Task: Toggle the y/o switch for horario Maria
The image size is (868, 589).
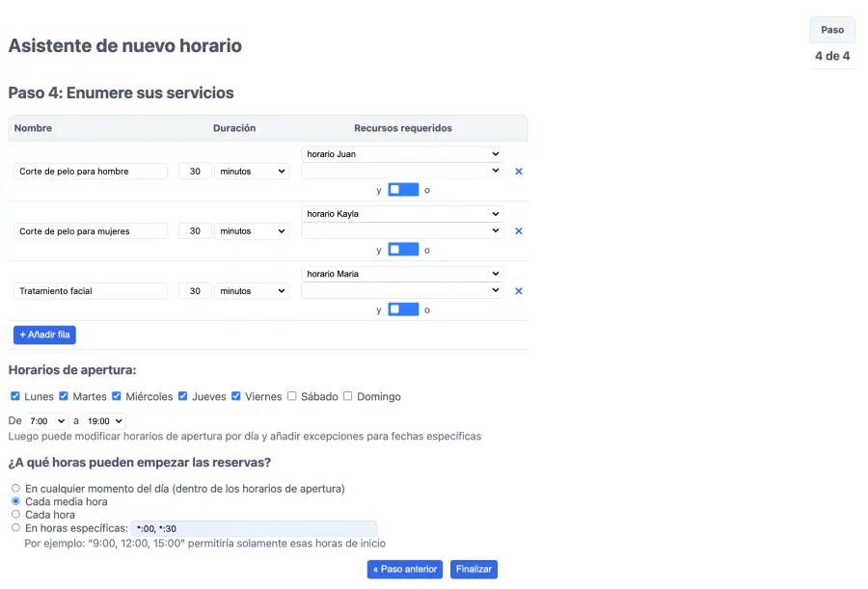Action: 403,308
